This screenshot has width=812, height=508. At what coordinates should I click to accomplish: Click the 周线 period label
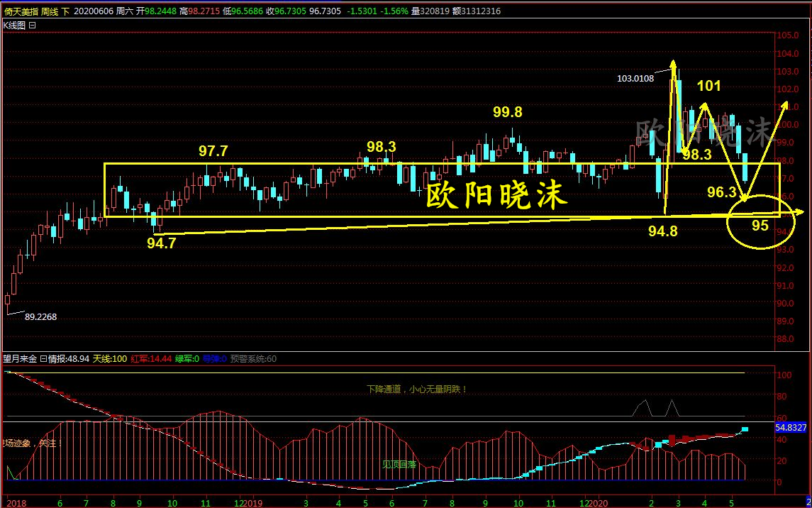pyautogui.click(x=50, y=11)
